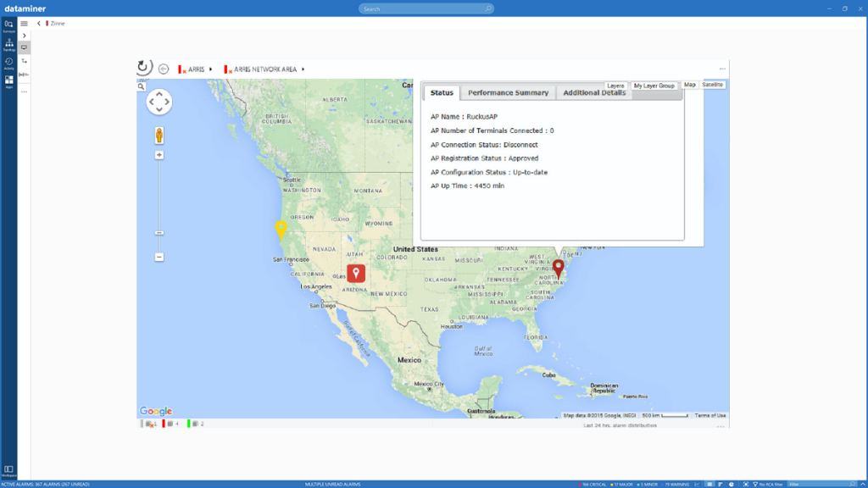Viewport: 868px width, 488px height.
Task: Toggle the alarm history clock icon
Action: (x=732, y=484)
